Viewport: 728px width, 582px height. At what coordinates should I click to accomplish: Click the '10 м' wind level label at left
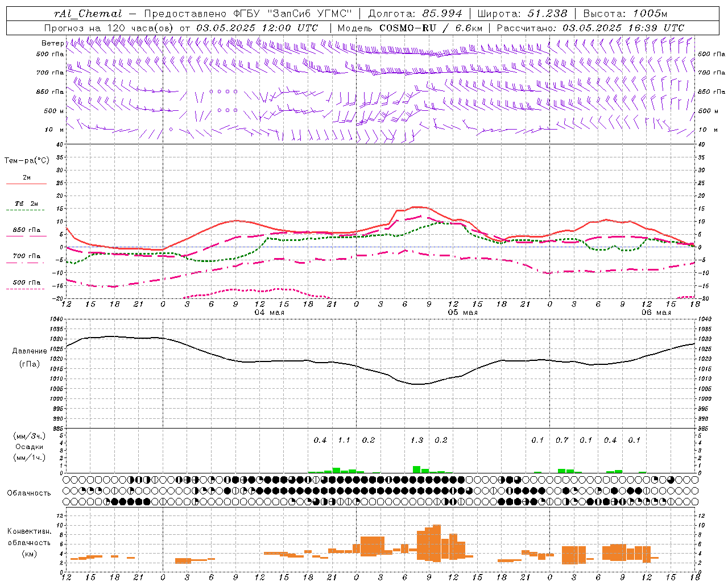(x=55, y=130)
